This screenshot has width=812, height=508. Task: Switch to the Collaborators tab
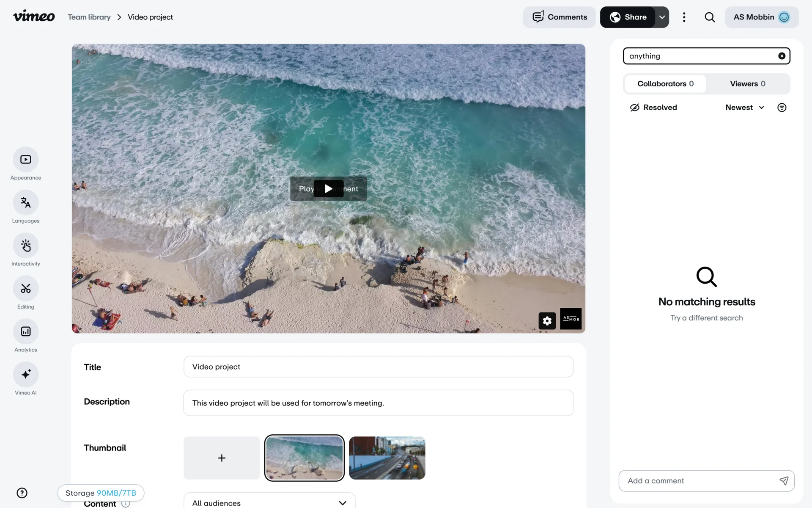665,84
